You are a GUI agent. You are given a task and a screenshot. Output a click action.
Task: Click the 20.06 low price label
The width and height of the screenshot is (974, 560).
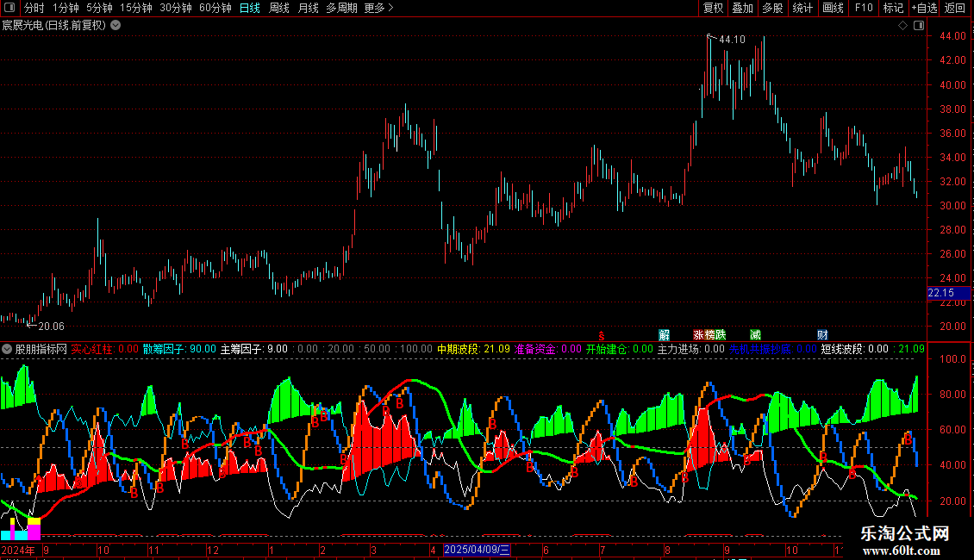(51, 327)
